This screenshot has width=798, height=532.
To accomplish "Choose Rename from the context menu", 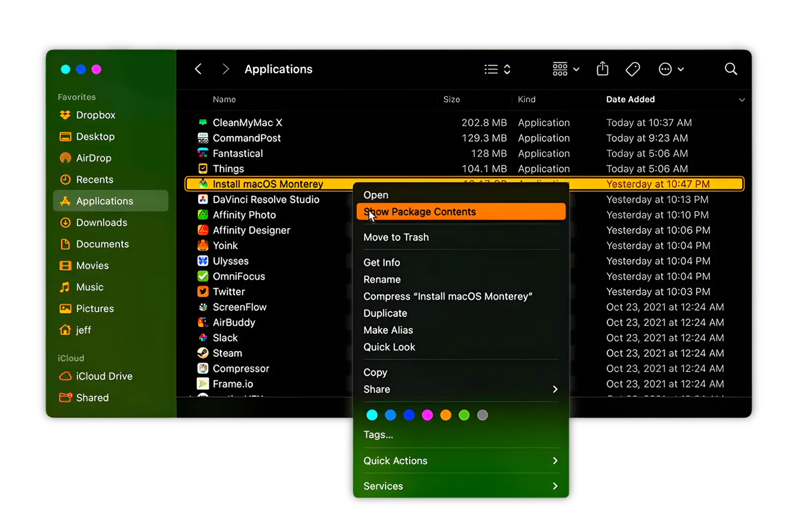I will pyautogui.click(x=461, y=280).
